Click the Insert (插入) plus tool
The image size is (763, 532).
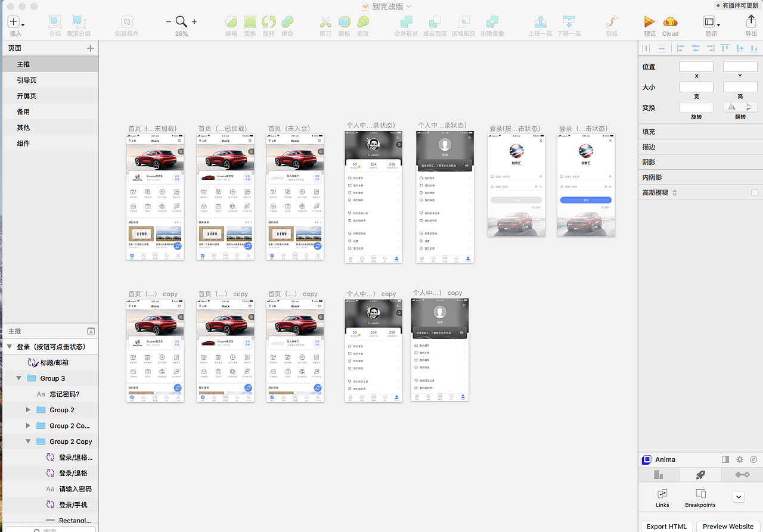(13, 22)
